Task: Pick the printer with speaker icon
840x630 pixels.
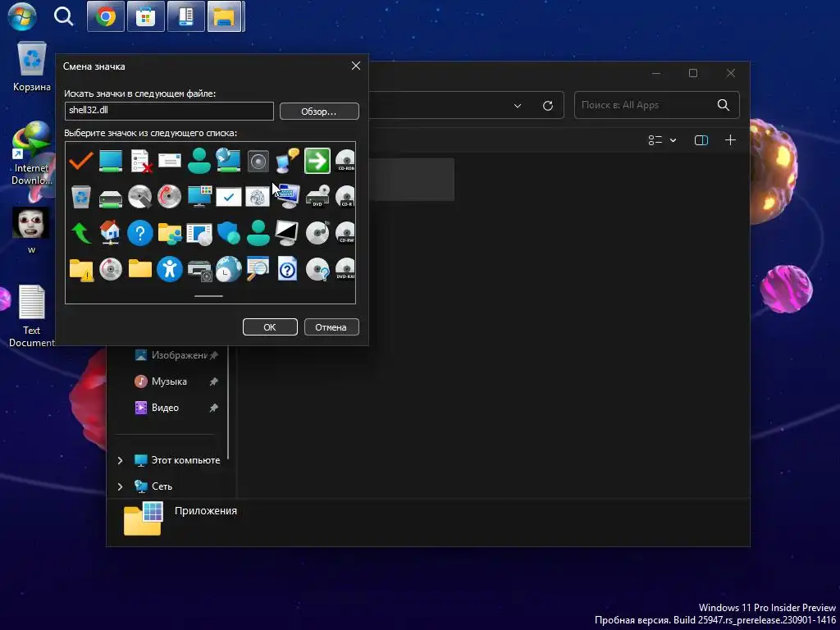Action: click(199, 270)
